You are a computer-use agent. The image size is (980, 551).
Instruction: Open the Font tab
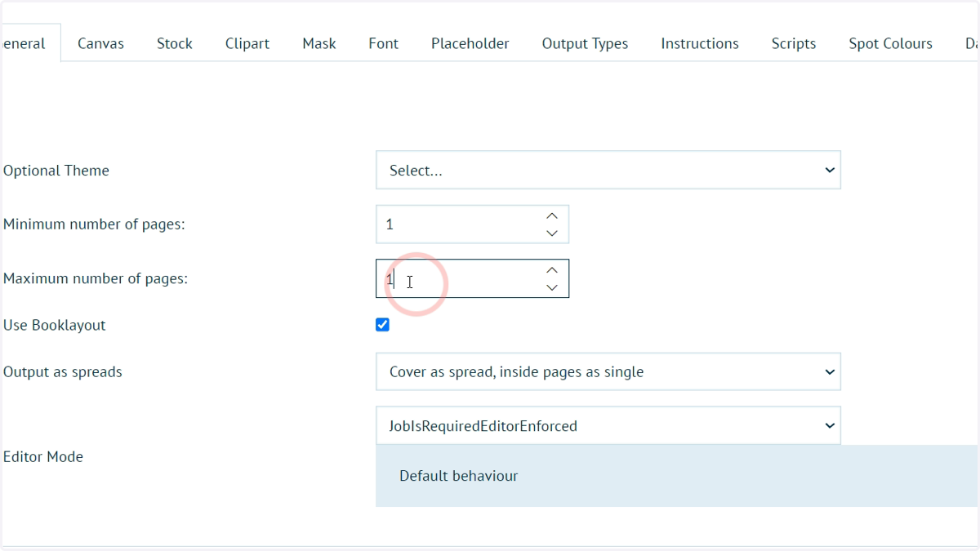coord(384,43)
